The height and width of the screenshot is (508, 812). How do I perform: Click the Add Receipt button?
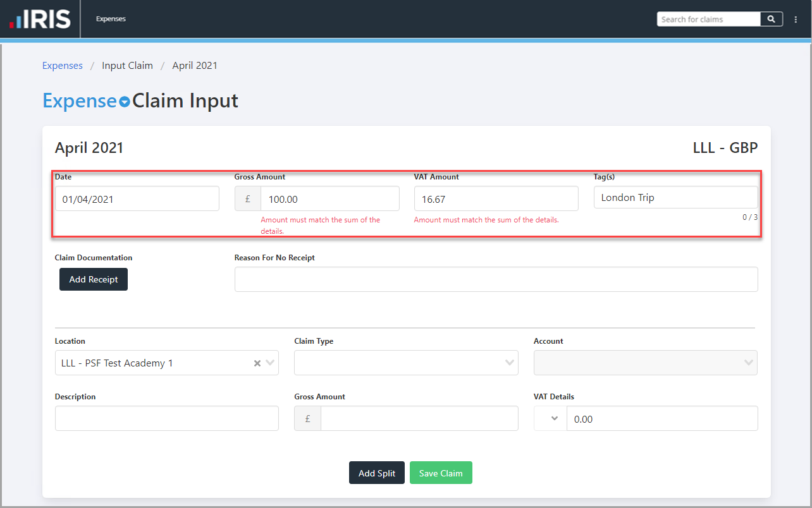point(94,279)
